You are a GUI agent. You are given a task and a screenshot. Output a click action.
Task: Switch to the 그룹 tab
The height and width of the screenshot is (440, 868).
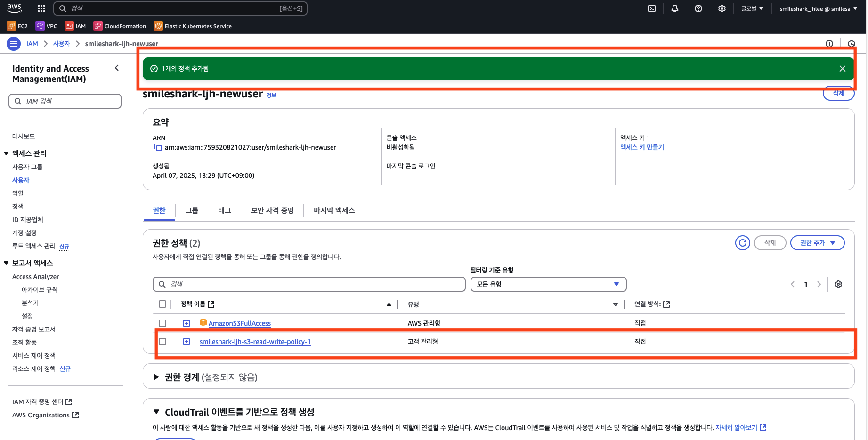tap(192, 210)
